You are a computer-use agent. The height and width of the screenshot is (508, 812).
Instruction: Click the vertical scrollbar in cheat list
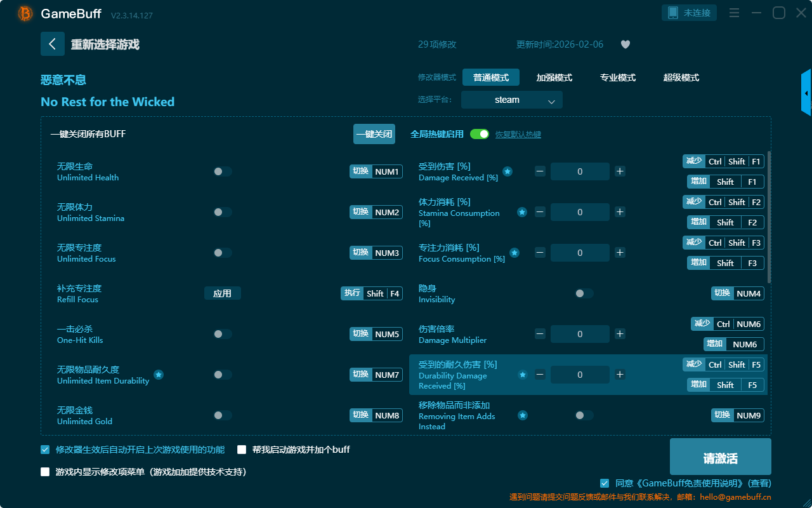pos(769,216)
